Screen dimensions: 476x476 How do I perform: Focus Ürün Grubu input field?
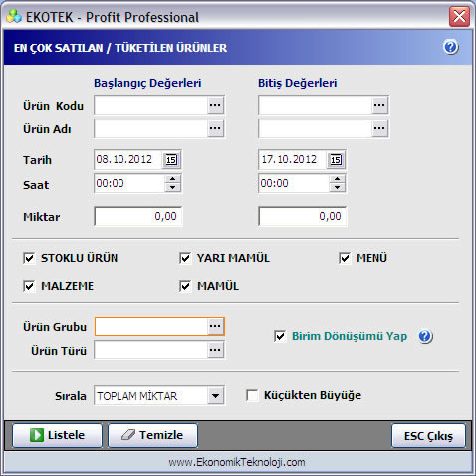tap(151, 326)
